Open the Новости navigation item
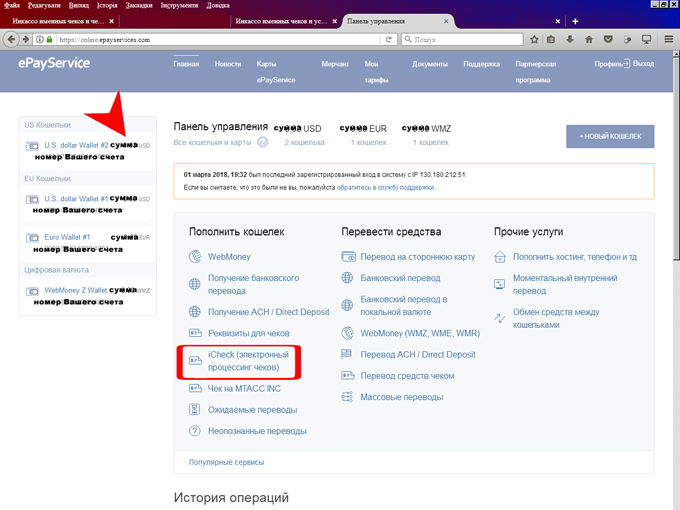Screen dimensions: 680x510 coord(228,64)
